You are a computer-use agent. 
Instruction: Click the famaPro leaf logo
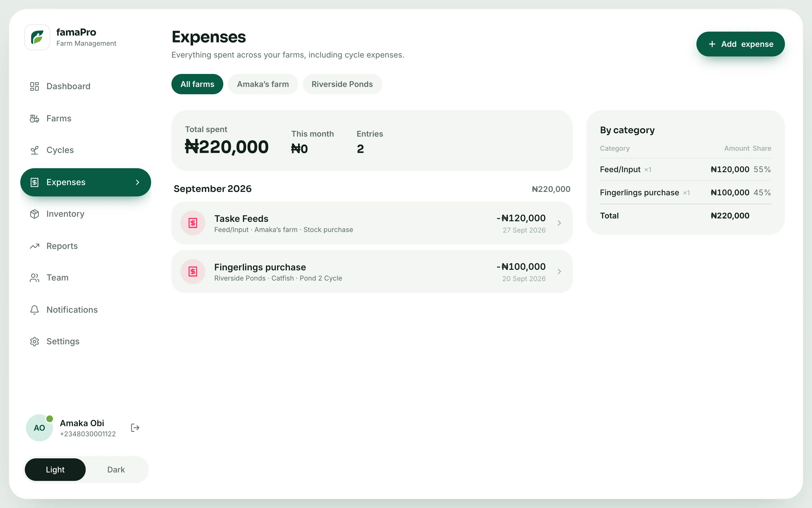pos(37,37)
